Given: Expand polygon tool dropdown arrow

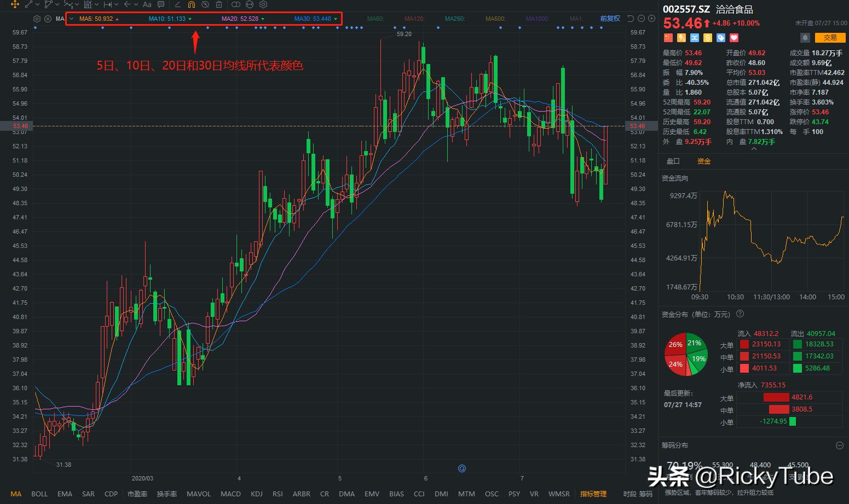Looking at the screenshot, I should (56, 4).
